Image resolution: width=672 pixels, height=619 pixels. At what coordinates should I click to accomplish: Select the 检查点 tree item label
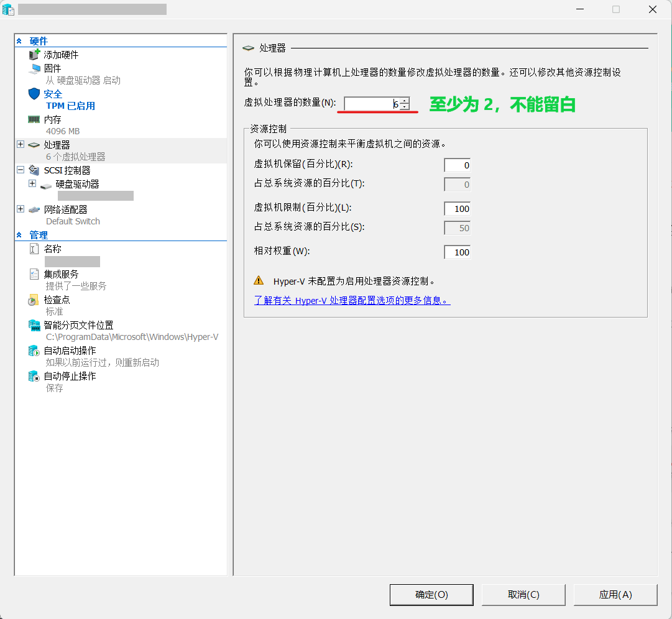point(57,300)
